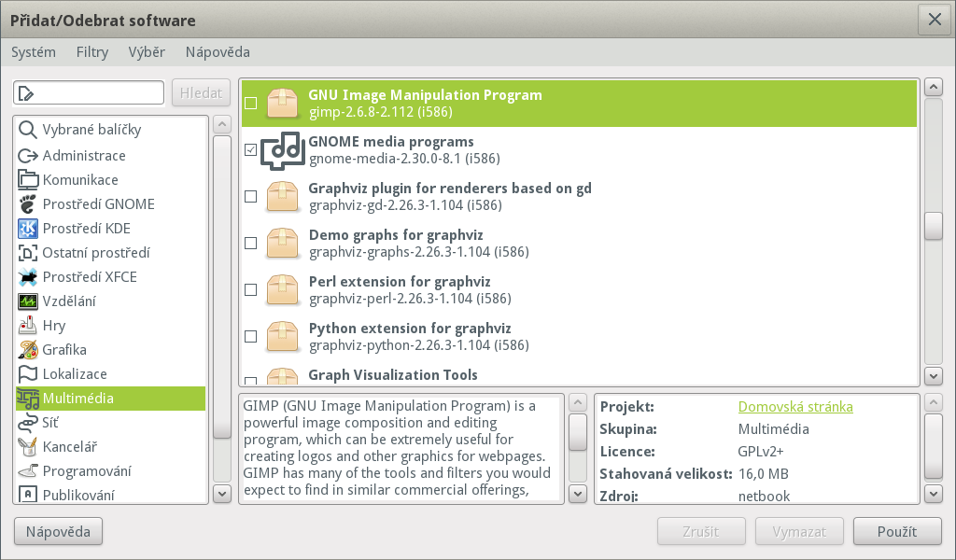Select the graphviz-perl package box icon
Screen dimensions: 956x560
282,289
